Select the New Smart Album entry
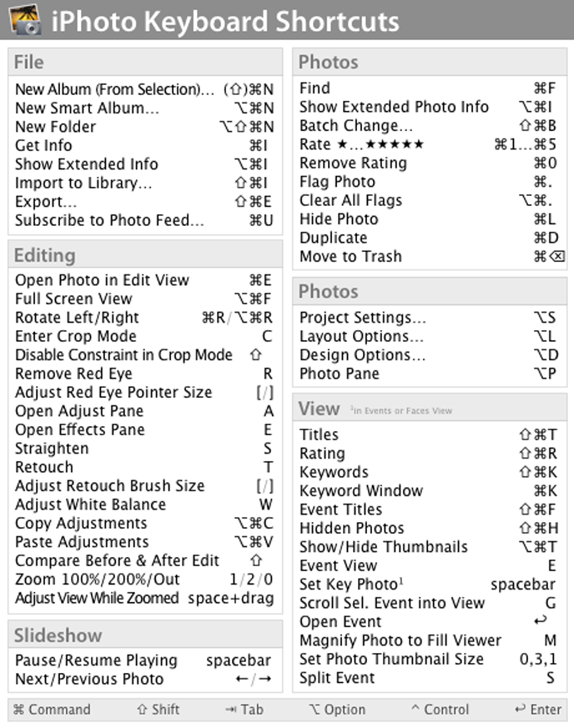Viewport: 574px width, 728px height. coord(87,108)
